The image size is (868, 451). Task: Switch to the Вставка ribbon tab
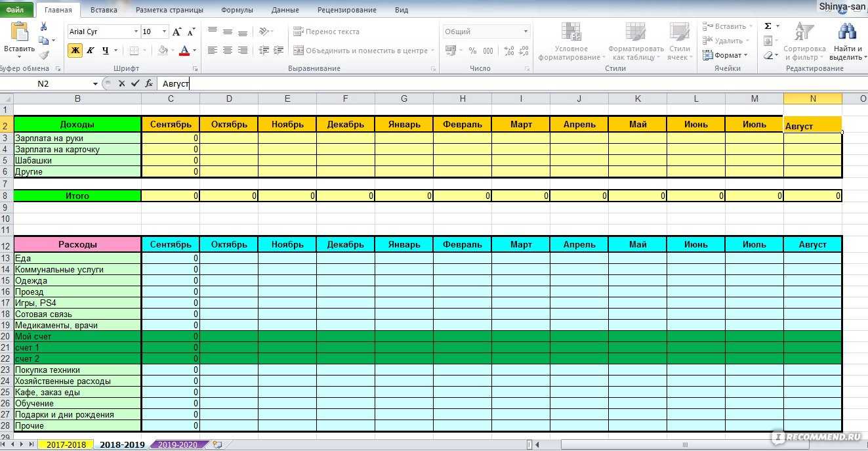pyautogui.click(x=104, y=10)
